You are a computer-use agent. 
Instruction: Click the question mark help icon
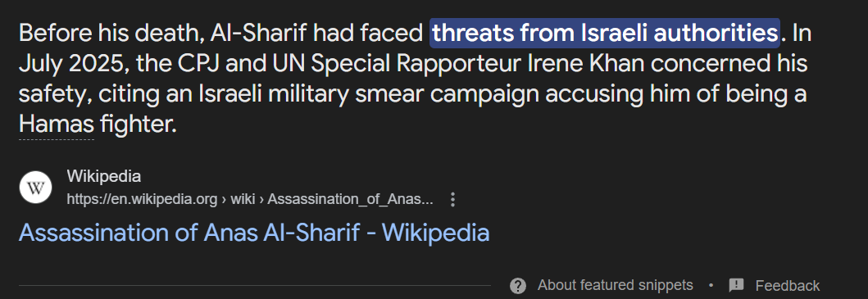[517, 286]
